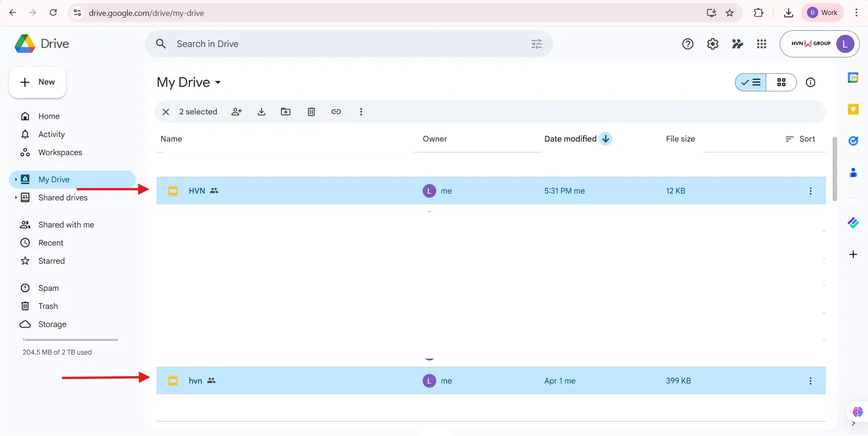The height and width of the screenshot is (436, 868).
Task: Delete the selected files
Action: pyautogui.click(x=311, y=112)
